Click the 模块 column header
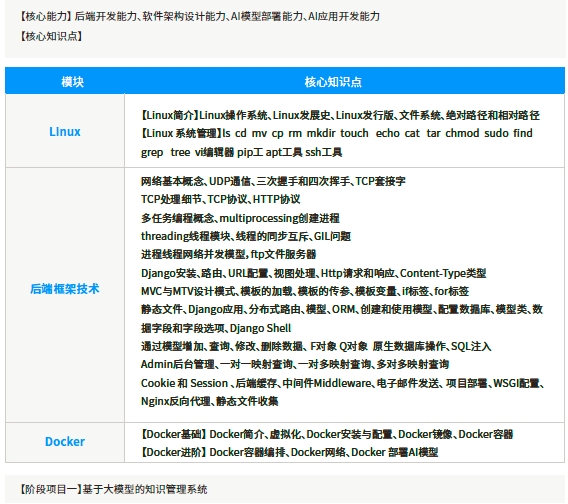 click(72, 82)
